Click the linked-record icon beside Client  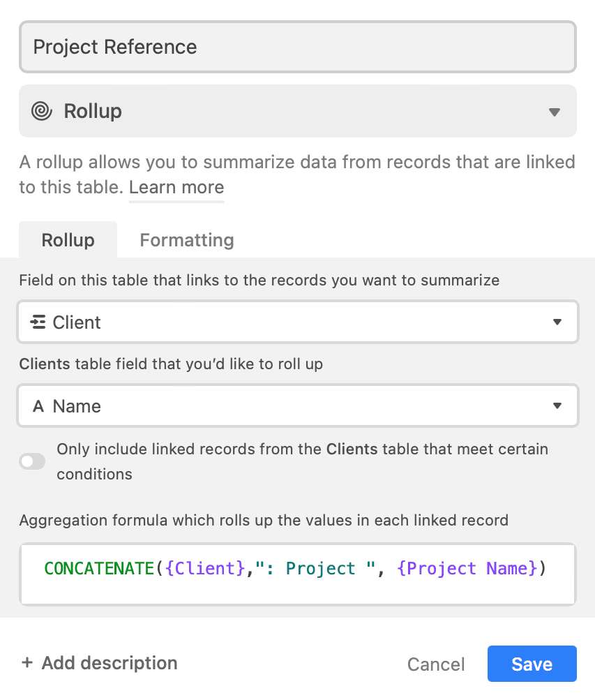(x=38, y=322)
